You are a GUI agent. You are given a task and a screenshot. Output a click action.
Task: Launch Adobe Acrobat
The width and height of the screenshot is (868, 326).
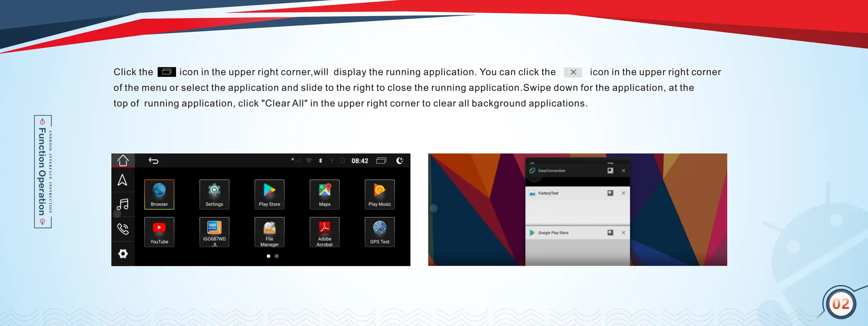[x=325, y=232]
